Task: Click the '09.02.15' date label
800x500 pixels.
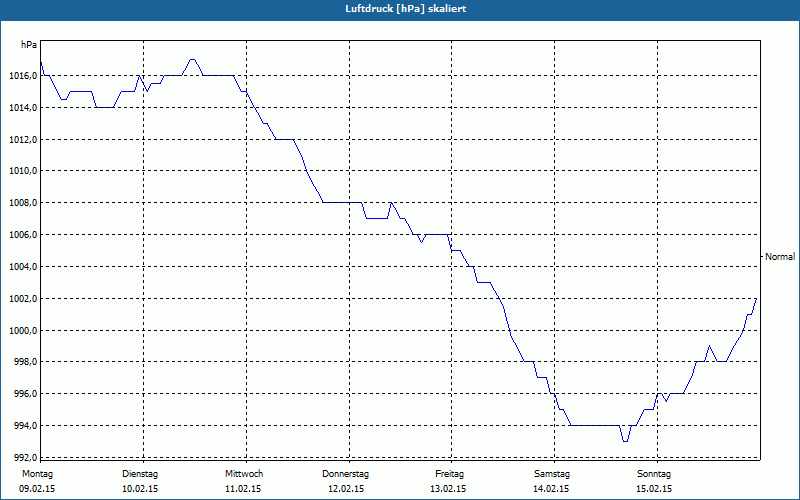Action: (x=37, y=489)
